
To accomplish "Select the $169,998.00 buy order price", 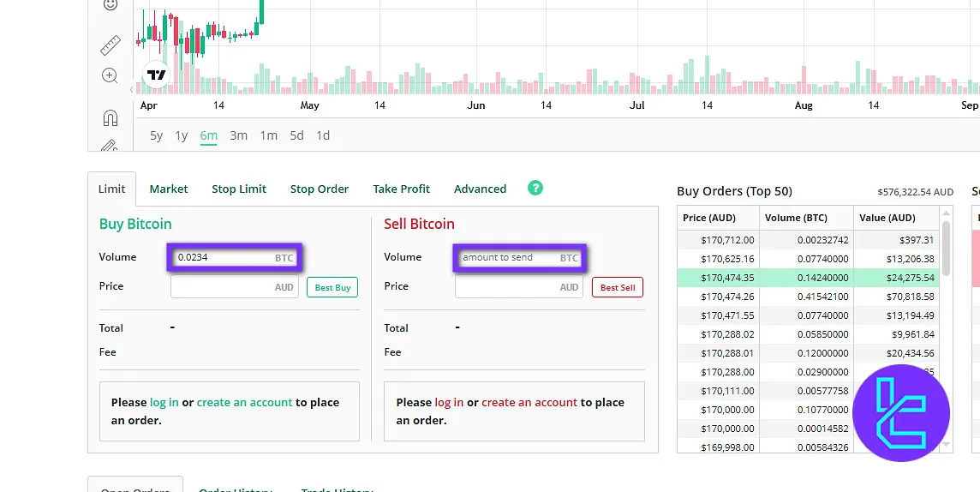I will 727,447.
